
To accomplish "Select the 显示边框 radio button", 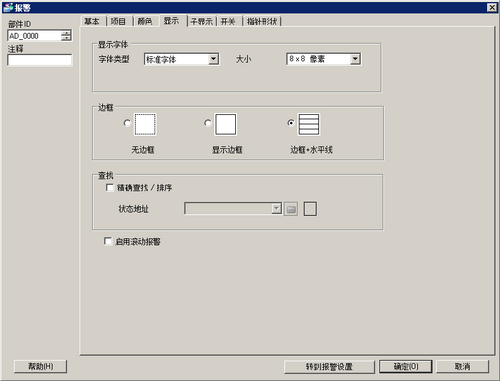I will 208,123.
